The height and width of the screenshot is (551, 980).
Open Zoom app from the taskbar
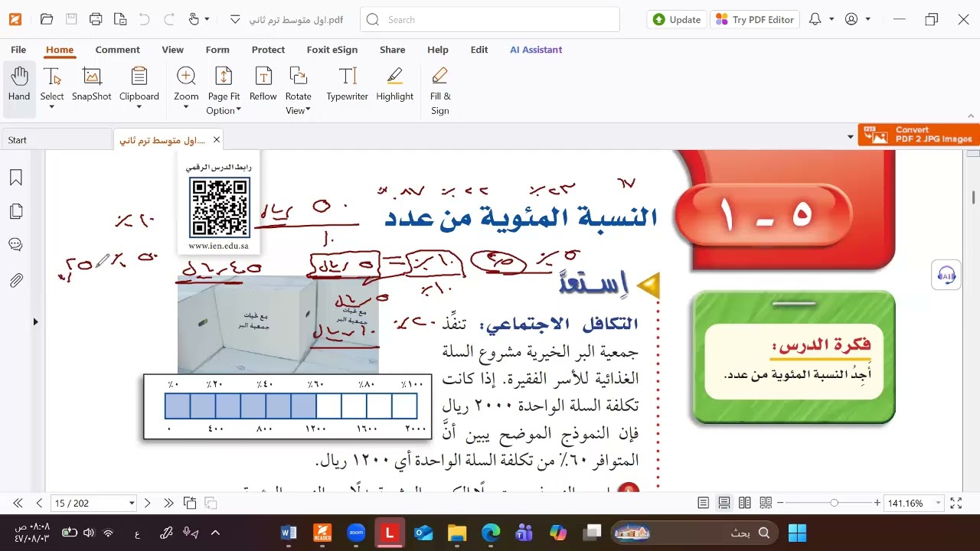tap(356, 533)
